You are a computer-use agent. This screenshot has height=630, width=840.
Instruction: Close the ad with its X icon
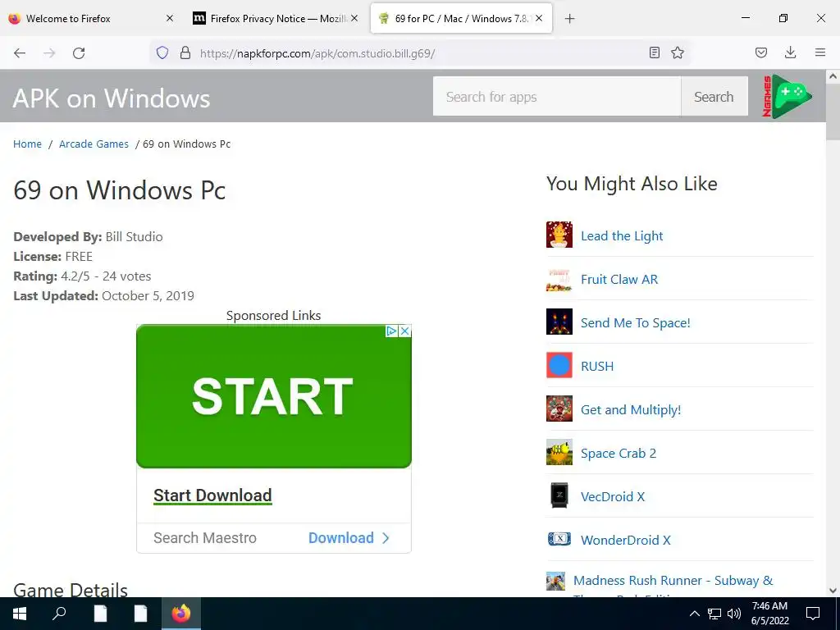click(x=405, y=331)
